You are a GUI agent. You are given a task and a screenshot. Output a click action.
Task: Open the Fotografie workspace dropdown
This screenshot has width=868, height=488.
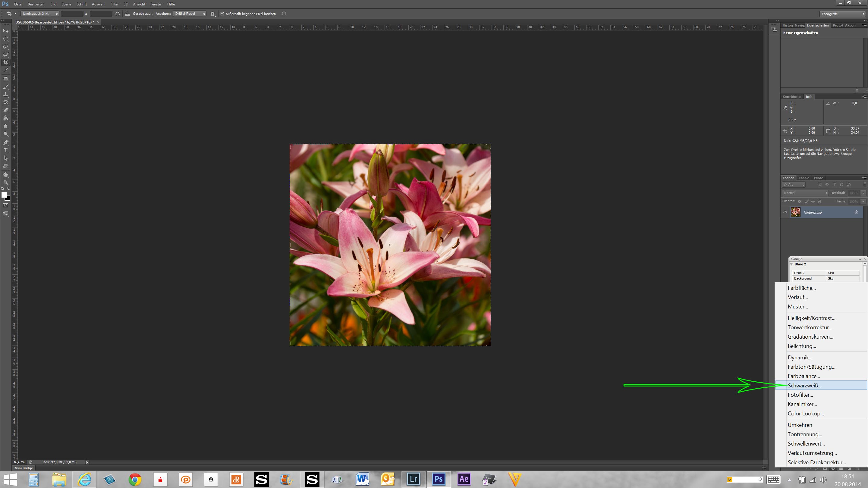[842, 14]
